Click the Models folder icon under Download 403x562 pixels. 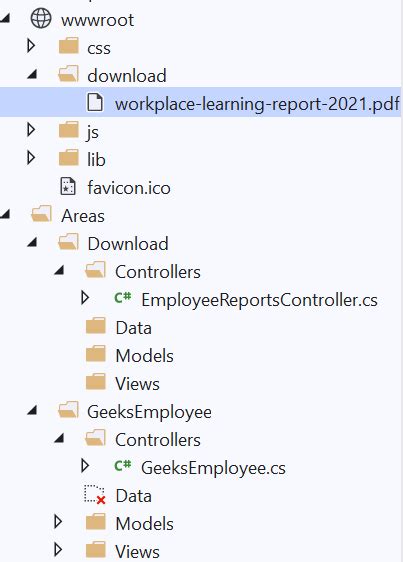tap(96, 354)
